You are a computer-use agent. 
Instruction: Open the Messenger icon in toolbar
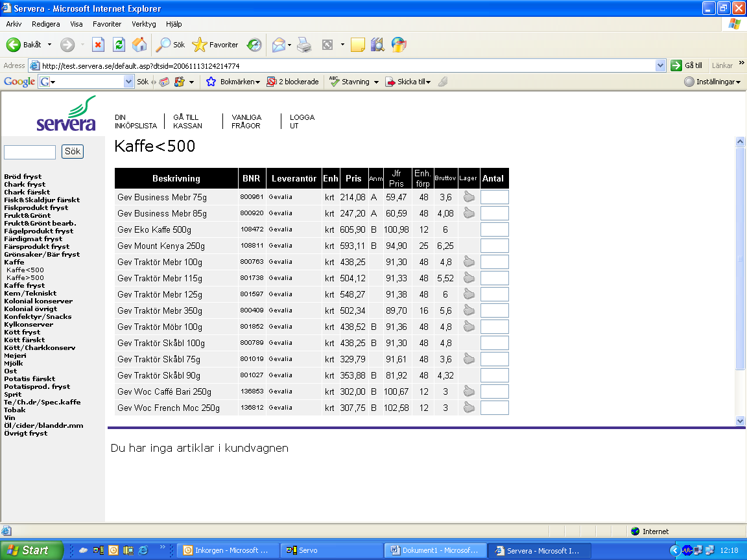(399, 45)
